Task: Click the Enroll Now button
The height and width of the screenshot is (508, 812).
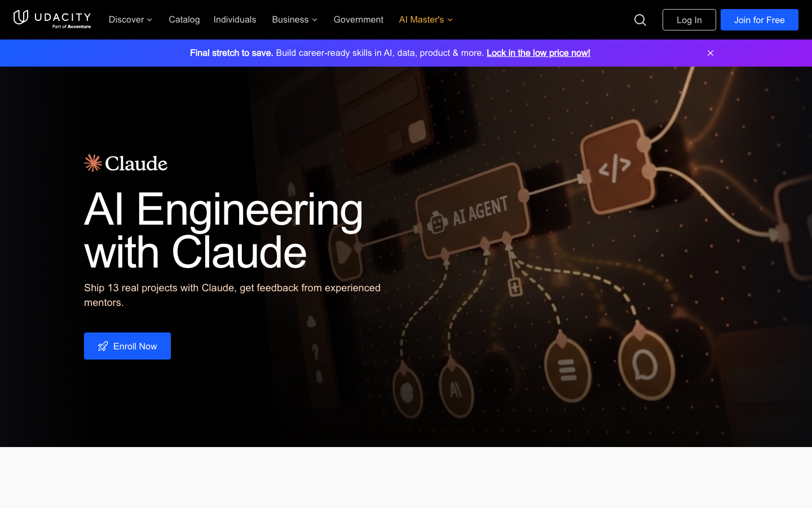Action: 127,346
